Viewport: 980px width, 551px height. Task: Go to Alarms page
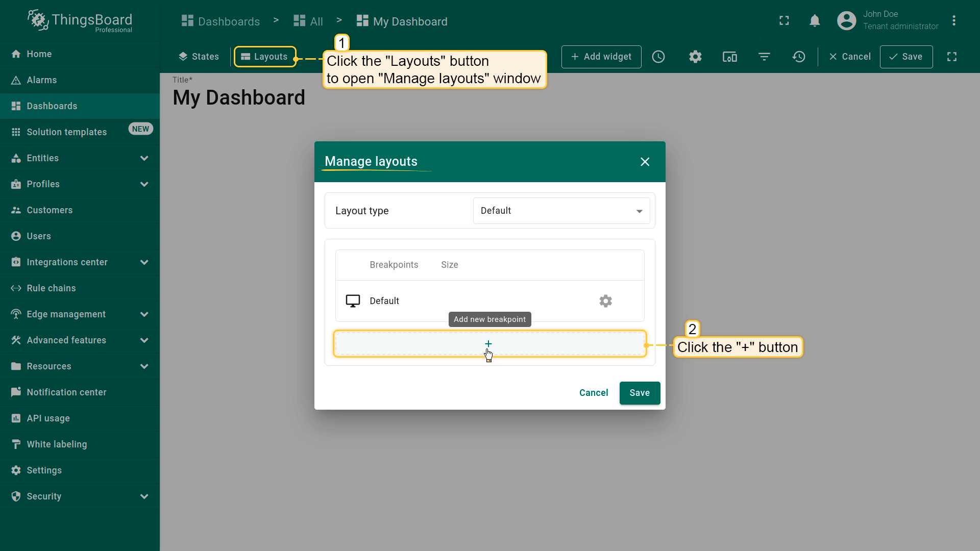pyautogui.click(x=42, y=80)
